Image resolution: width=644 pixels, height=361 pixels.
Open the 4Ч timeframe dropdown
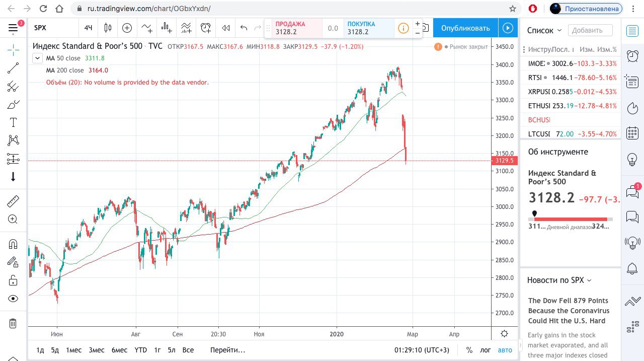point(89,28)
